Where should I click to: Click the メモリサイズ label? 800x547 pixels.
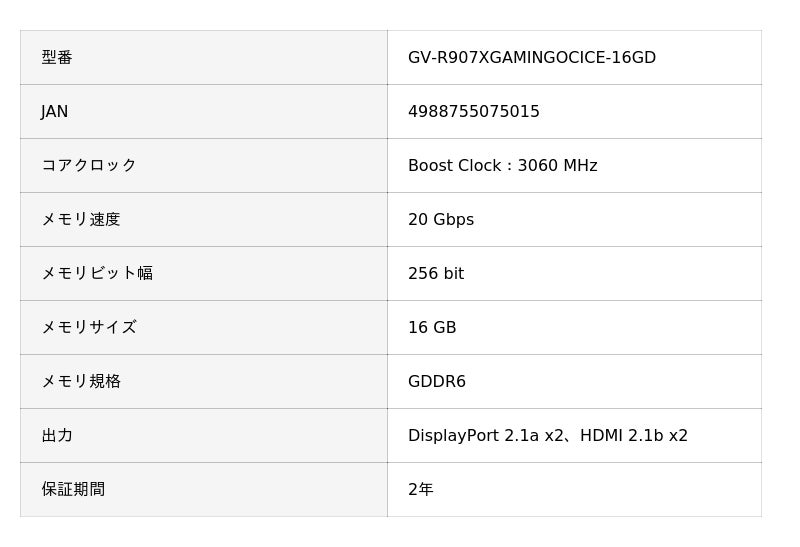(x=88, y=328)
